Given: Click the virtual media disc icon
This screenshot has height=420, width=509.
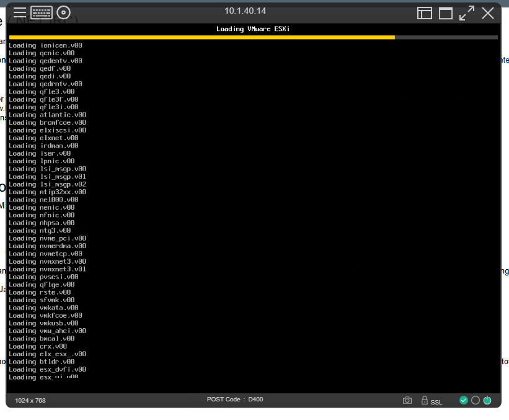Looking at the screenshot, I should 63,12.
